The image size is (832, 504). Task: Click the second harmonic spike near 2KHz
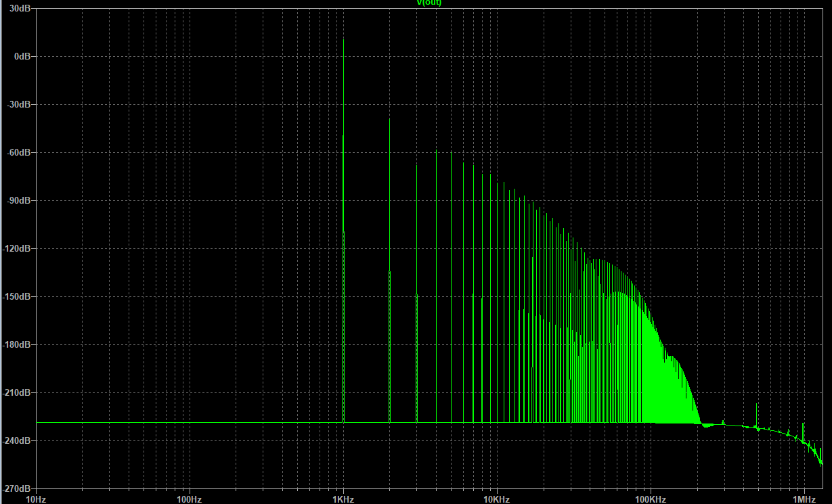[x=389, y=271]
